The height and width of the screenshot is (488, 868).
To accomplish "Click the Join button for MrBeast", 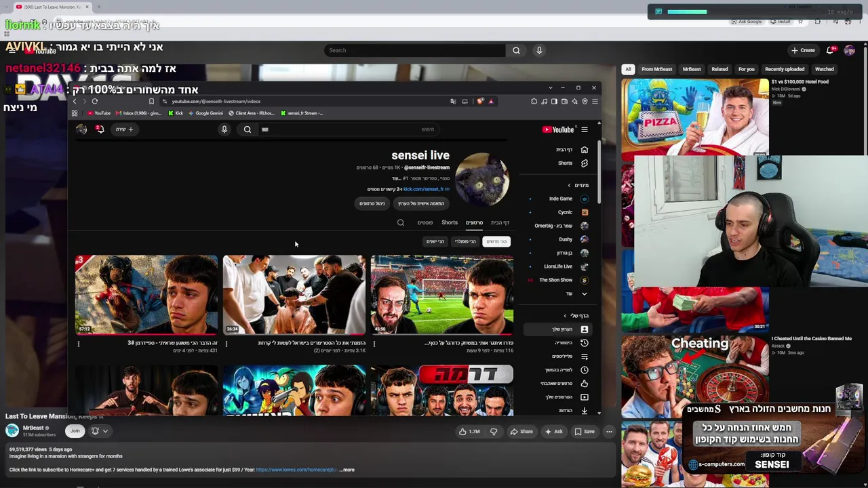I will tap(75, 431).
